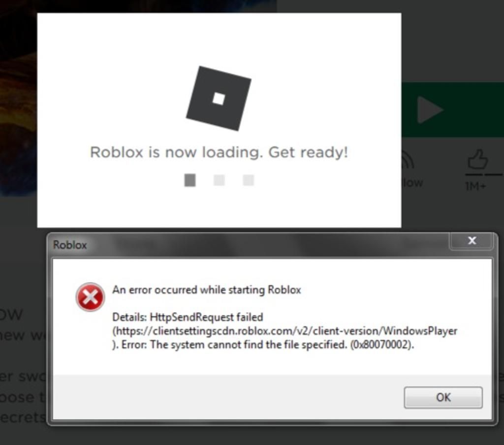The image size is (504, 445).
Task: Close the Roblox error dialog with the X
Action: click(472, 240)
